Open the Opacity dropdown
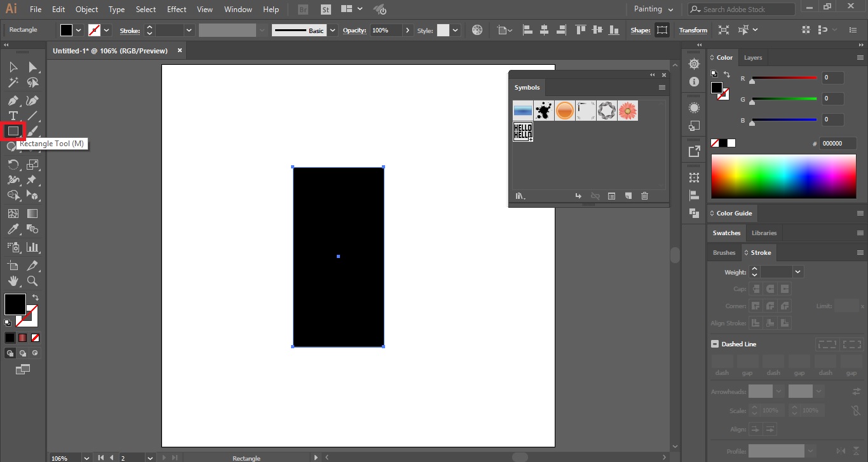The width and height of the screenshot is (868, 462). (407, 30)
